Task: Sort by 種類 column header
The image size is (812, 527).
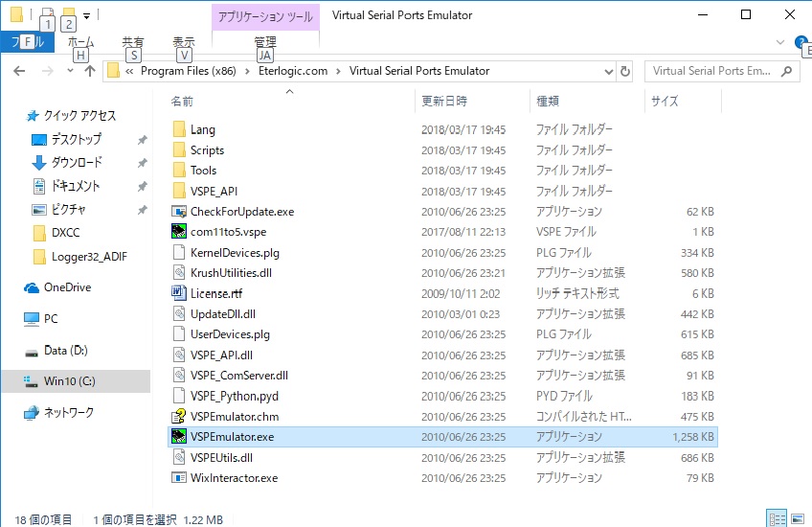Action: (x=587, y=101)
